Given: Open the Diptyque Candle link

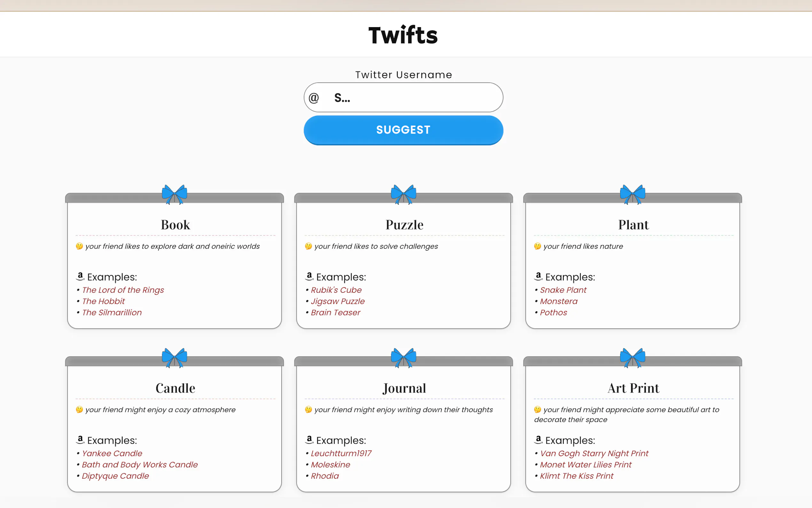Looking at the screenshot, I should pos(115,476).
